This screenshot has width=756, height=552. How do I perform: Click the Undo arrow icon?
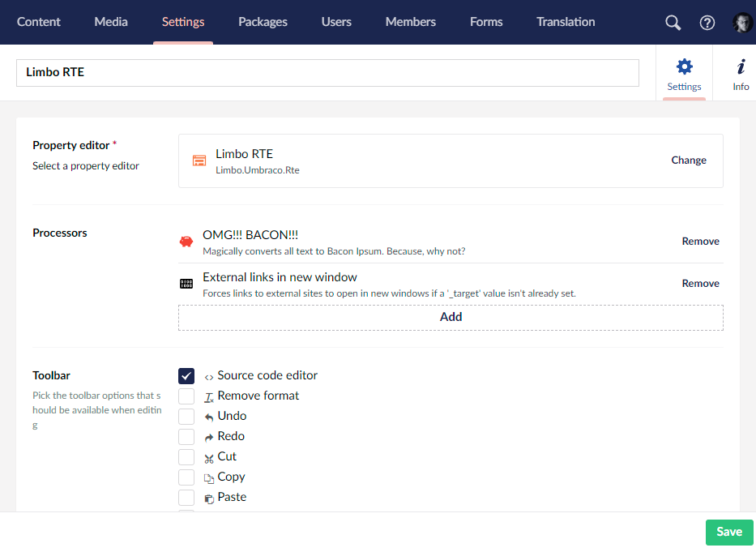(209, 417)
